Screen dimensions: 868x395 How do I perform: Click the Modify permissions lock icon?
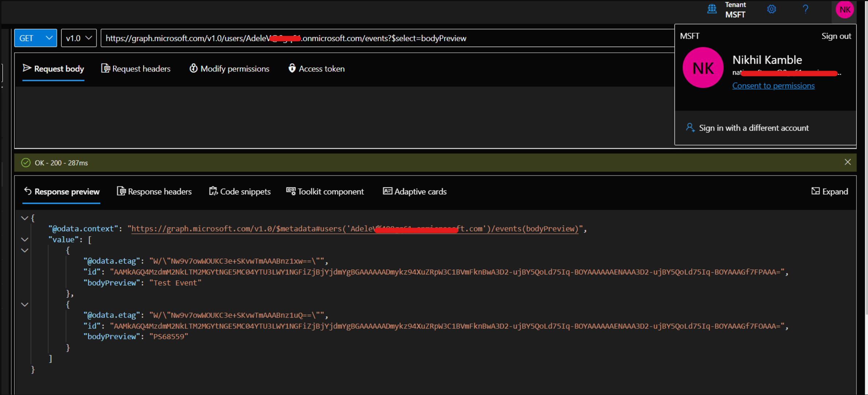[193, 68]
